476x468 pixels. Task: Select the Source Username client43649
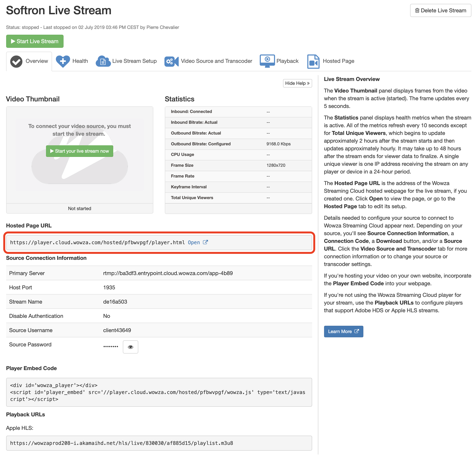[117, 330]
